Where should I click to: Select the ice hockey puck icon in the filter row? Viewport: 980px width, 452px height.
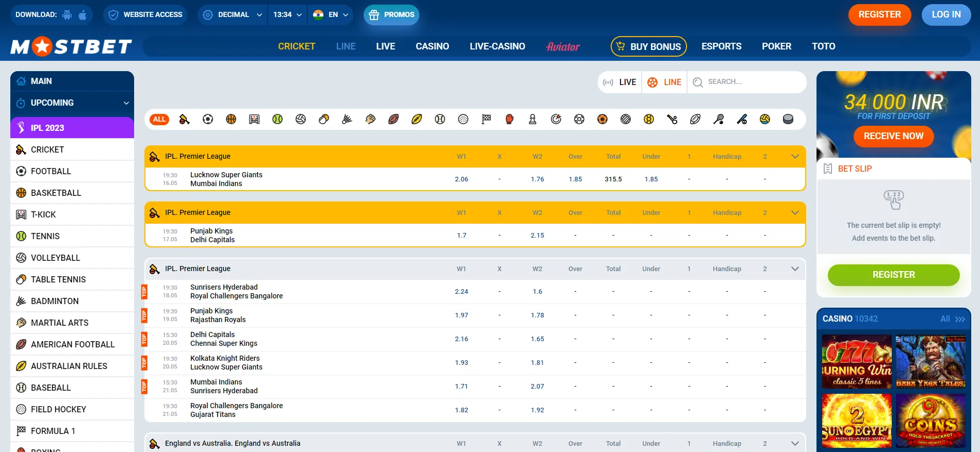coord(788,119)
